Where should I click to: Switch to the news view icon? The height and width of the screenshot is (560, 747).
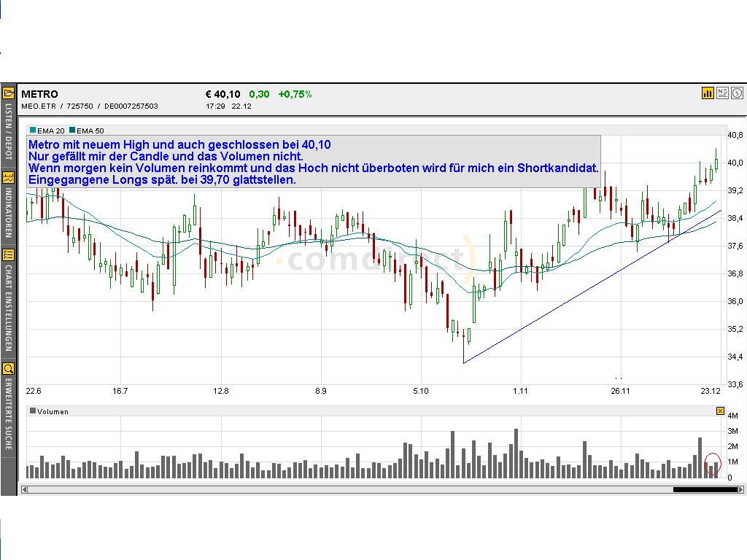(722, 93)
